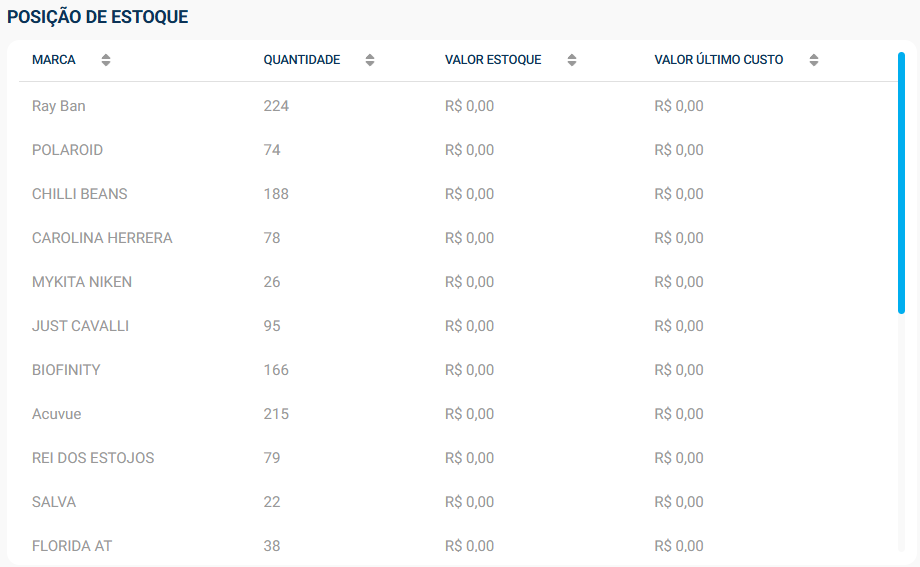Select the FLORIDA AT row
920x567 pixels.
(72, 546)
